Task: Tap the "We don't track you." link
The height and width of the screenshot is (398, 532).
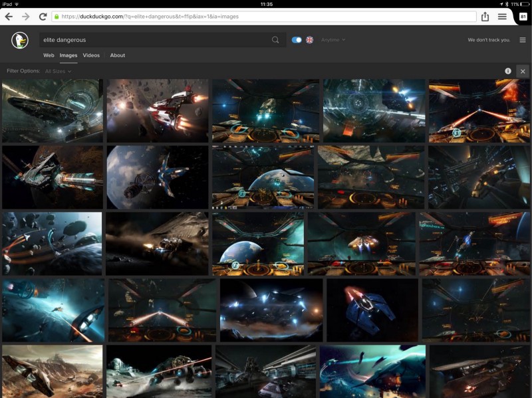Action: tap(489, 40)
